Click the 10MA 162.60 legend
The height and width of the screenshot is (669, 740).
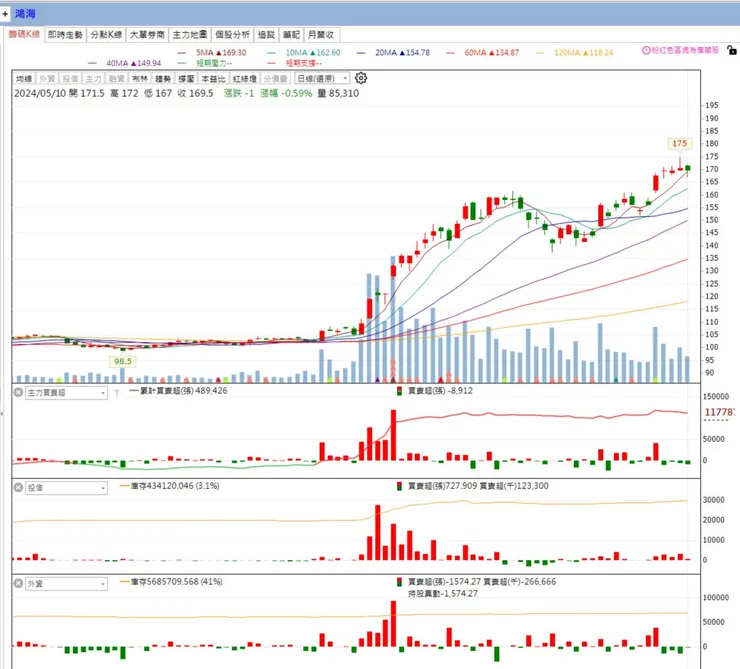click(x=303, y=52)
